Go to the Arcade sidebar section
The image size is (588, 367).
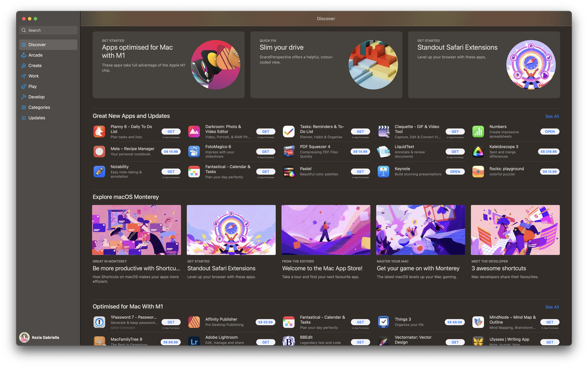pyautogui.click(x=35, y=55)
